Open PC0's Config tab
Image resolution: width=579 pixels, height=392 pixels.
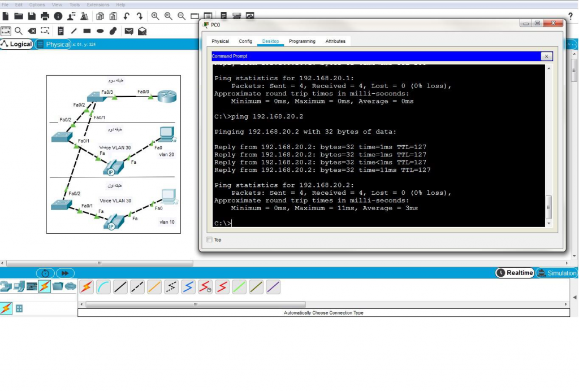pyautogui.click(x=245, y=41)
